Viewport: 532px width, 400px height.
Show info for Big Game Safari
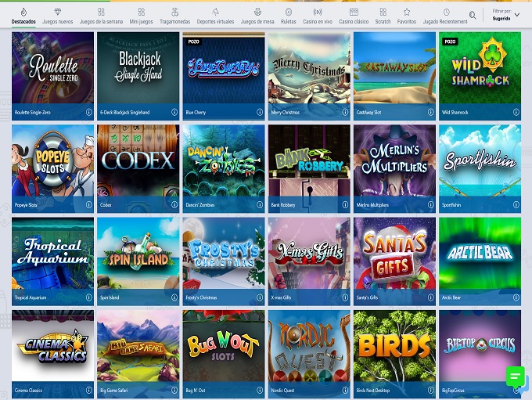(x=174, y=390)
